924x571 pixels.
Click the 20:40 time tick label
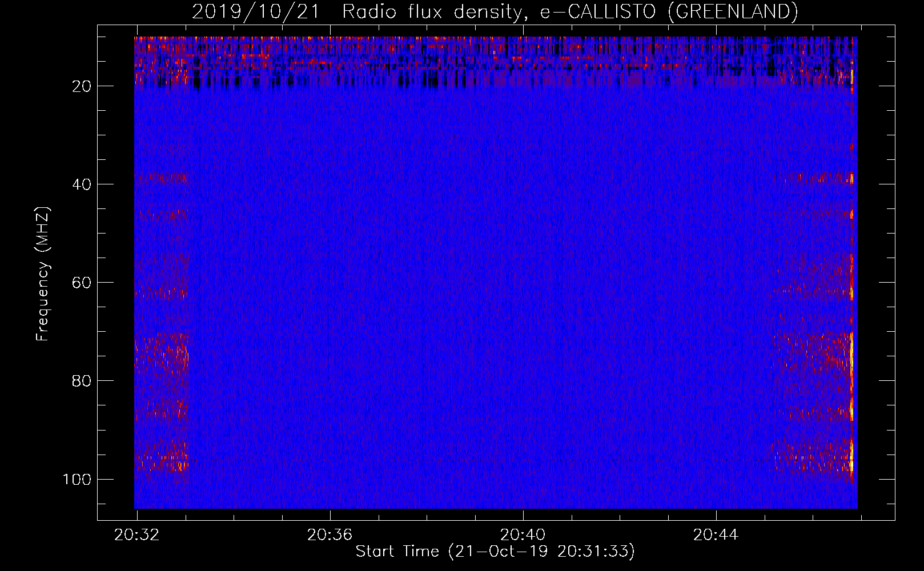[x=523, y=535]
